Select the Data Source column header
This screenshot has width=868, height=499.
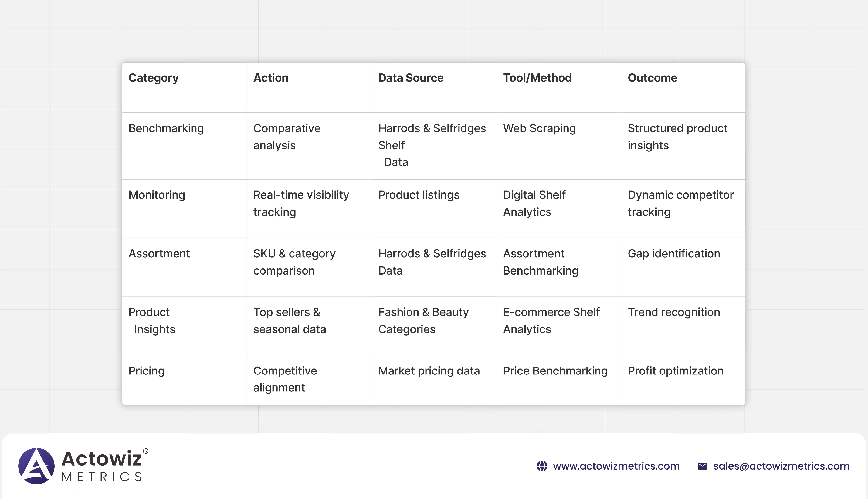click(x=411, y=78)
